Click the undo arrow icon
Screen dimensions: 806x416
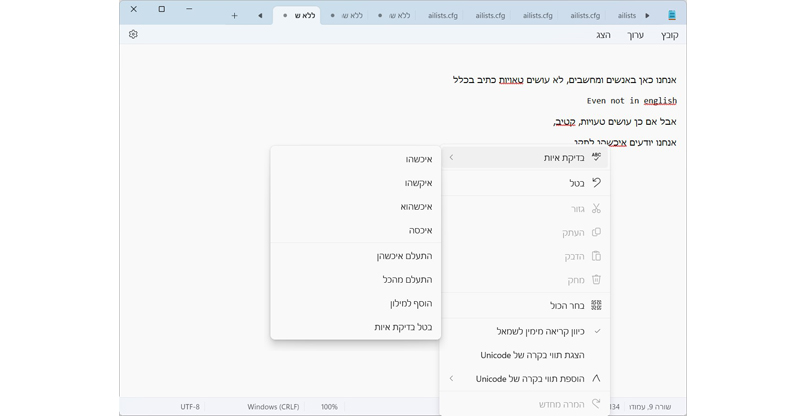[596, 183]
